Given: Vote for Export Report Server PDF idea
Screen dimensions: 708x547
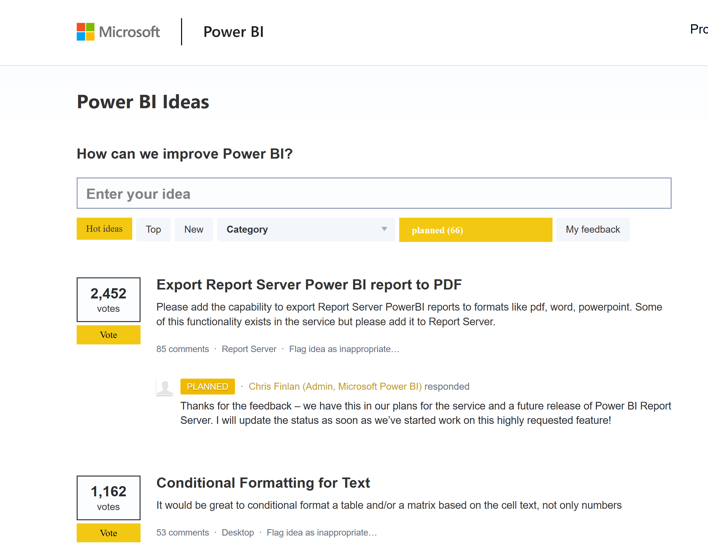Looking at the screenshot, I should pyautogui.click(x=108, y=335).
